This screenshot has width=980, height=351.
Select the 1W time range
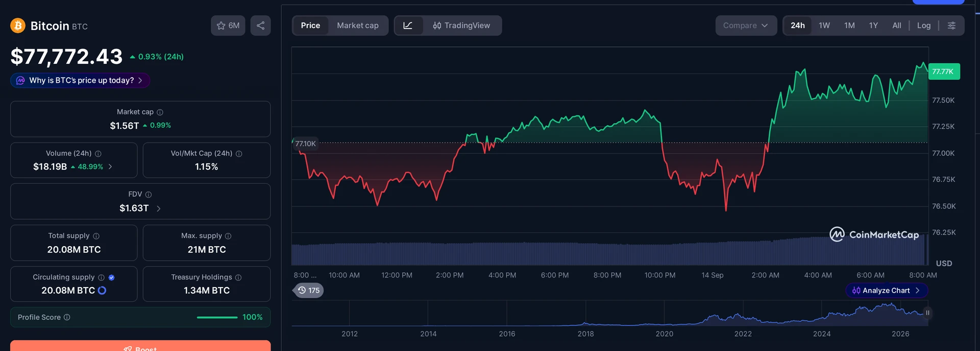(x=824, y=26)
